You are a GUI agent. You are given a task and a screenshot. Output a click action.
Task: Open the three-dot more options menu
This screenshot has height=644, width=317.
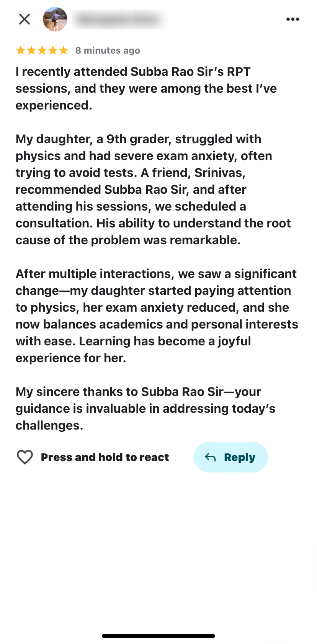pyautogui.click(x=292, y=19)
